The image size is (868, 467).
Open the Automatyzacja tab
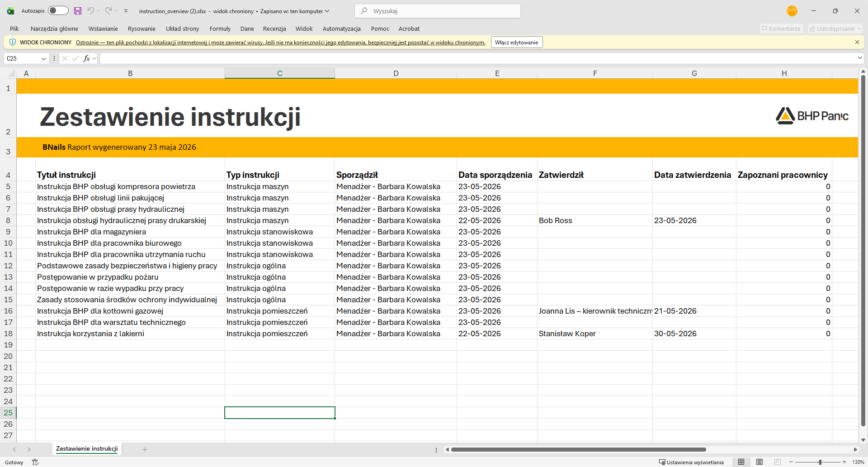(x=341, y=29)
